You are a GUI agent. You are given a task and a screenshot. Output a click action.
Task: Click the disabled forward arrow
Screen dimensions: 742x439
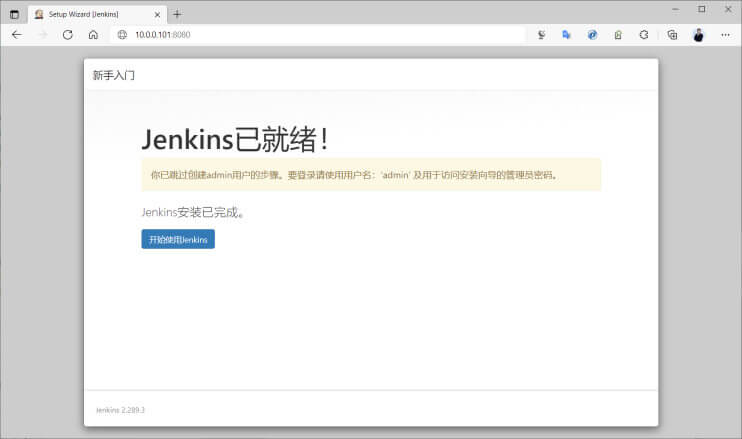(x=43, y=35)
